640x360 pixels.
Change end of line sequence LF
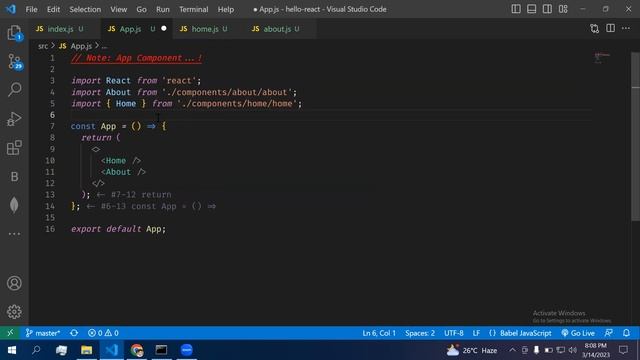coord(476,333)
